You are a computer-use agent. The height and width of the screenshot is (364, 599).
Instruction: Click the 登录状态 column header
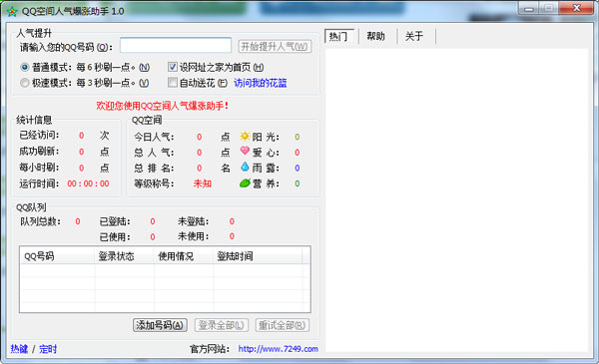124,256
